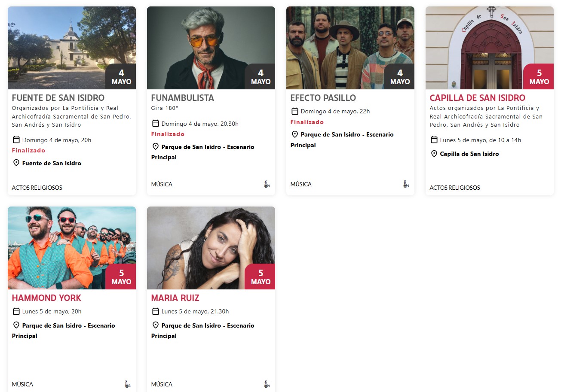Click calendar icon on Hammond York card
This screenshot has width=561, height=392.
(x=16, y=311)
